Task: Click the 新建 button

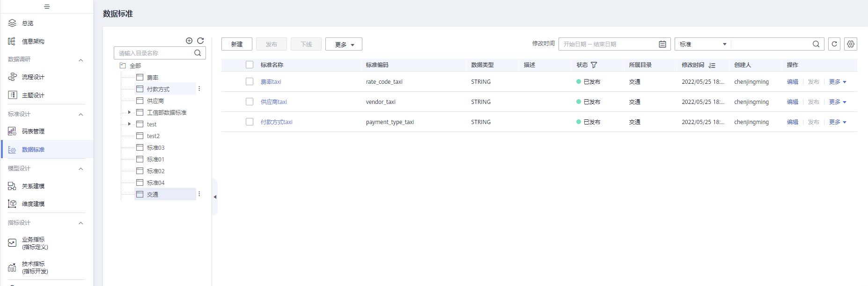Action: 237,44
